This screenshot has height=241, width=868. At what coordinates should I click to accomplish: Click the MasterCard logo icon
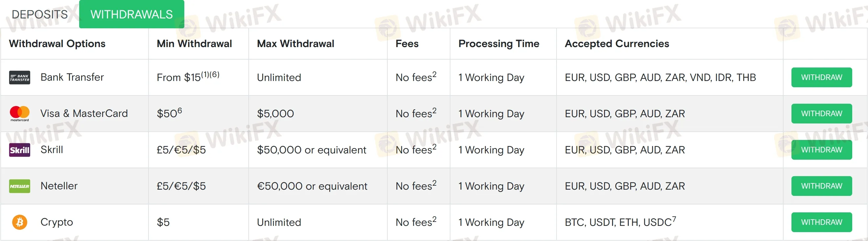[x=19, y=113]
